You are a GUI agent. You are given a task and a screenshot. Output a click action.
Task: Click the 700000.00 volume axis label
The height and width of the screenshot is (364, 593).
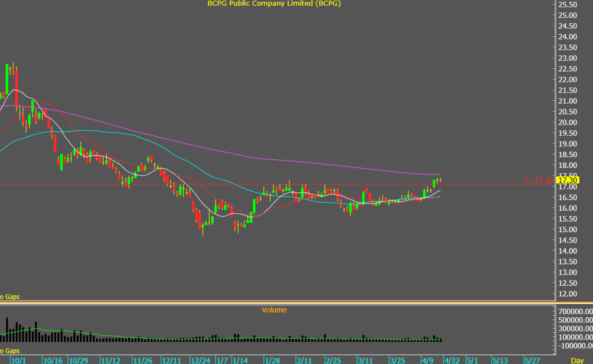pyautogui.click(x=575, y=311)
